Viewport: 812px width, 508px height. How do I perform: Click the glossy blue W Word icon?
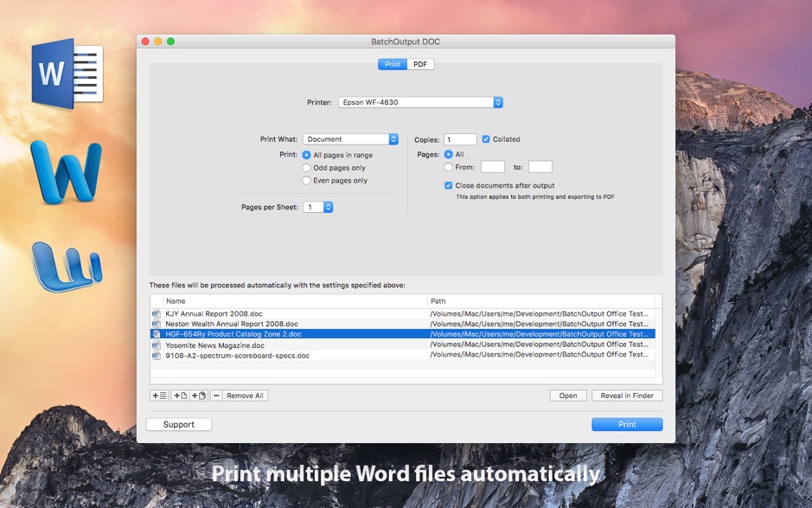[x=67, y=171]
